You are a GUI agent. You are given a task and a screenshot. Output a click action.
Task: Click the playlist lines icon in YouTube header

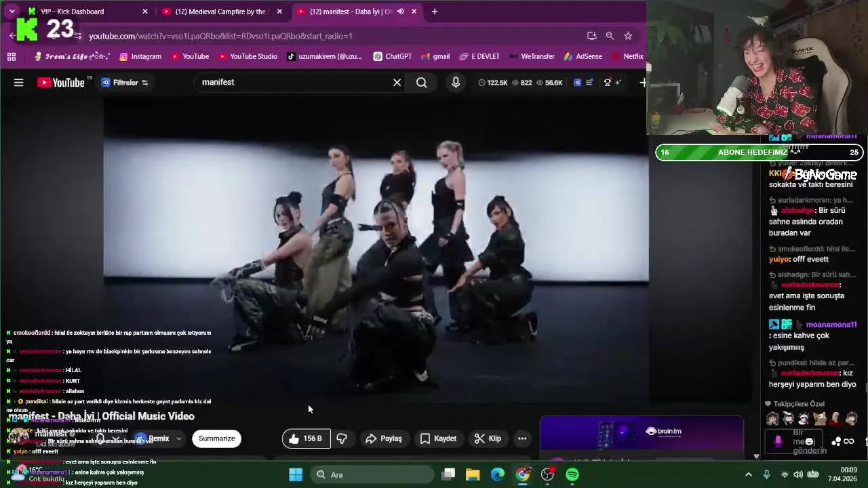pos(589,83)
